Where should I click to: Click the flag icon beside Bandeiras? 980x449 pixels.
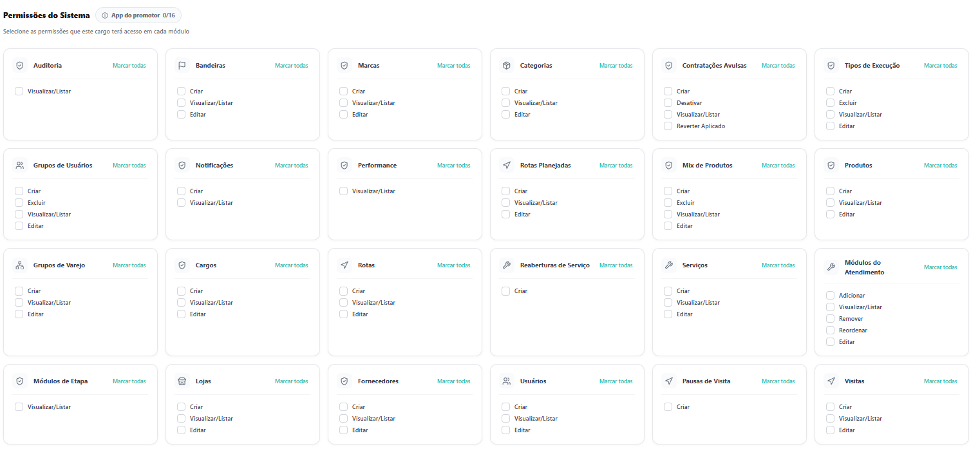point(182,66)
